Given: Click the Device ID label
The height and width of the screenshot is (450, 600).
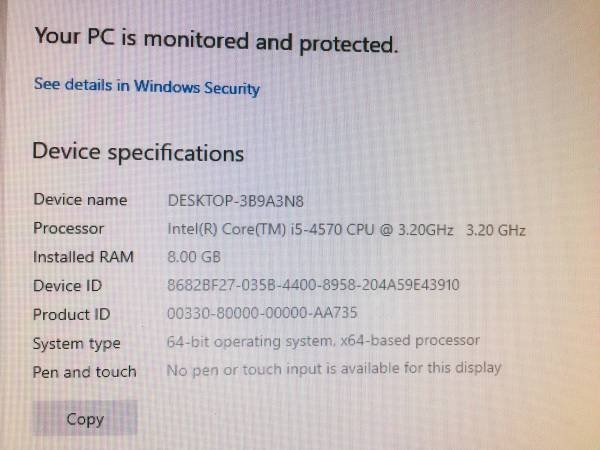Looking at the screenshot, I should (67, 286).
